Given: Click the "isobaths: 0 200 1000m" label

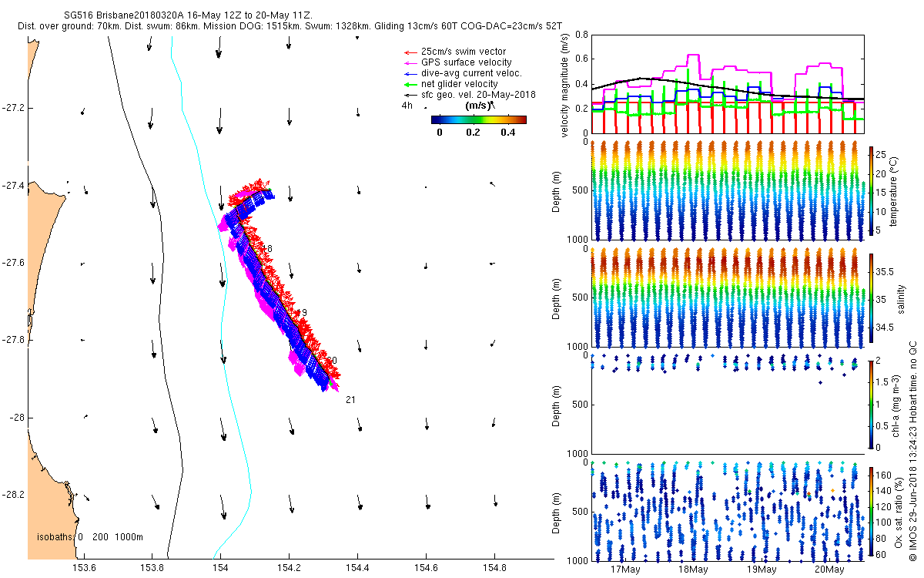Looking at the screenshot, I should tap(90, 537).
